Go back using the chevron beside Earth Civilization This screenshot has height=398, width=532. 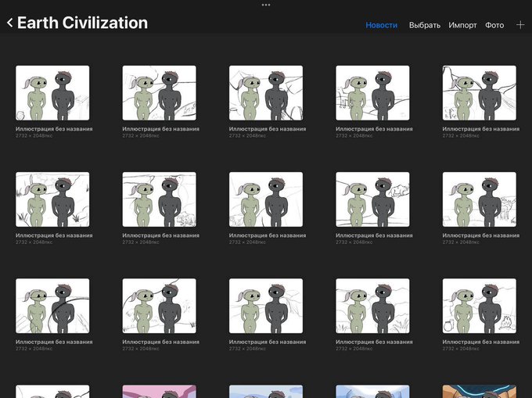(10, 23)
